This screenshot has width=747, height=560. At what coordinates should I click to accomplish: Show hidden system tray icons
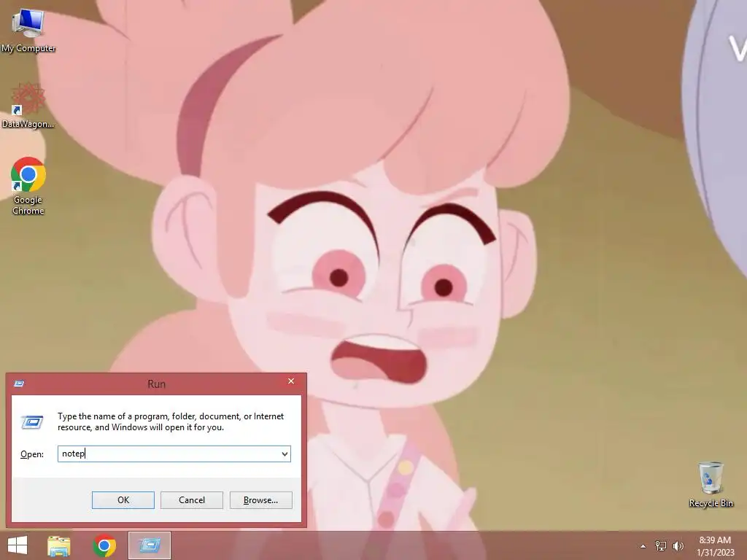tap(643, 546)
